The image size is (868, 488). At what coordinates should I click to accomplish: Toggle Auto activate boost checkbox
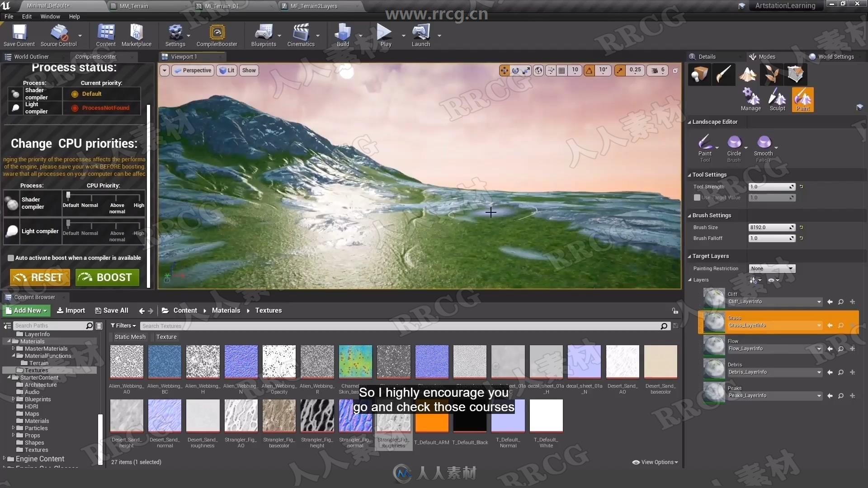click(x=11, y=258)
